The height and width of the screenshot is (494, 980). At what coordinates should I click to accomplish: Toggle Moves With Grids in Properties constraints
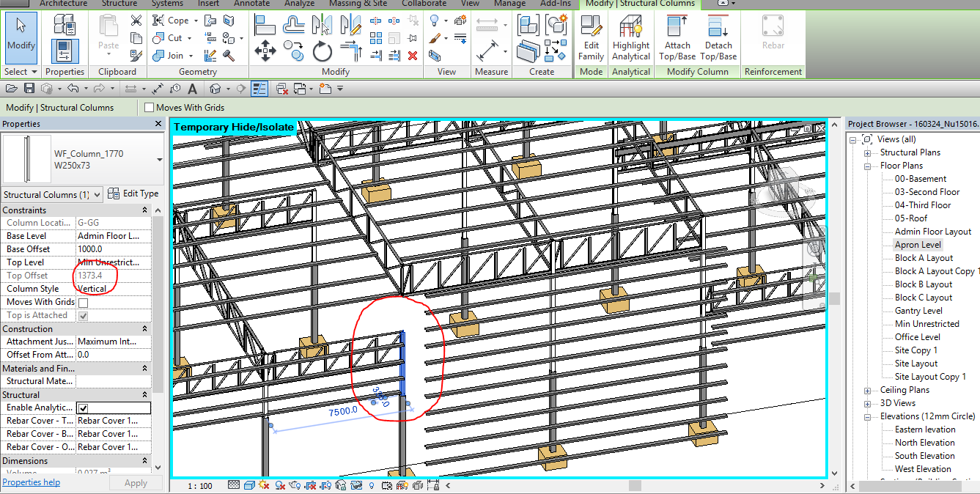83,302
